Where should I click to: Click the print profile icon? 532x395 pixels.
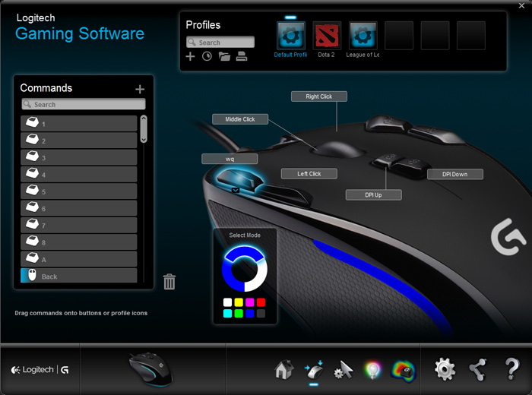[242, 56]
